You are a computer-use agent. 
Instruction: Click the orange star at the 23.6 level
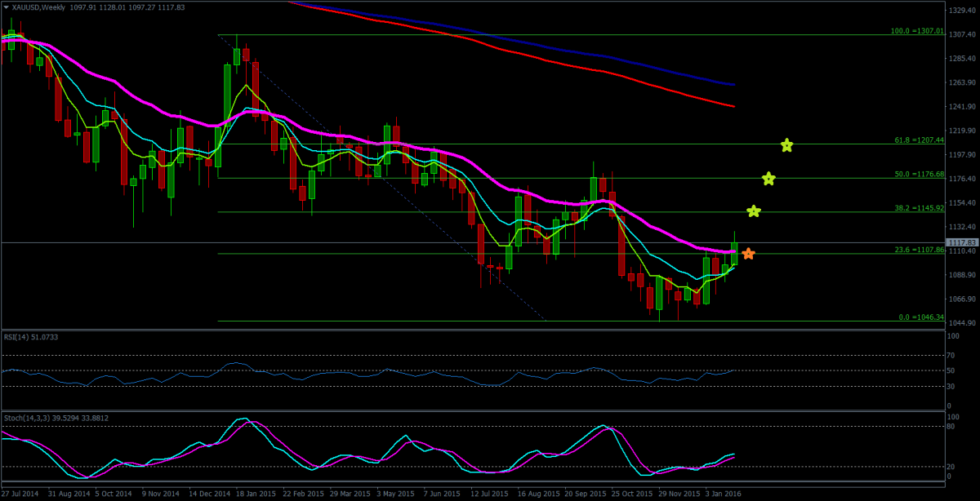[x=748, y=255]
